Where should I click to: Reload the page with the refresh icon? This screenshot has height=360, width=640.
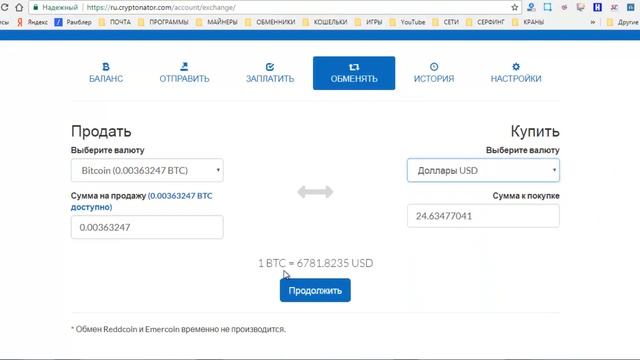click(x=4, y=7)
